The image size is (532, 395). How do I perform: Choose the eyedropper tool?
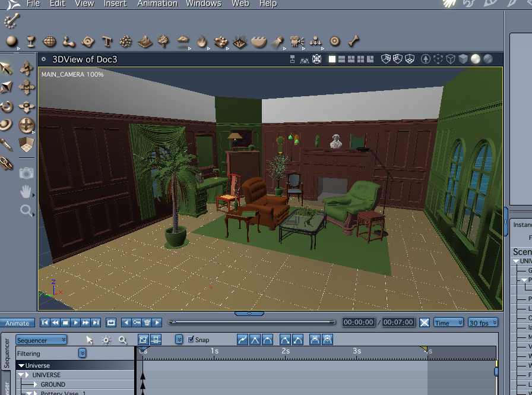(x=6, y=145)
